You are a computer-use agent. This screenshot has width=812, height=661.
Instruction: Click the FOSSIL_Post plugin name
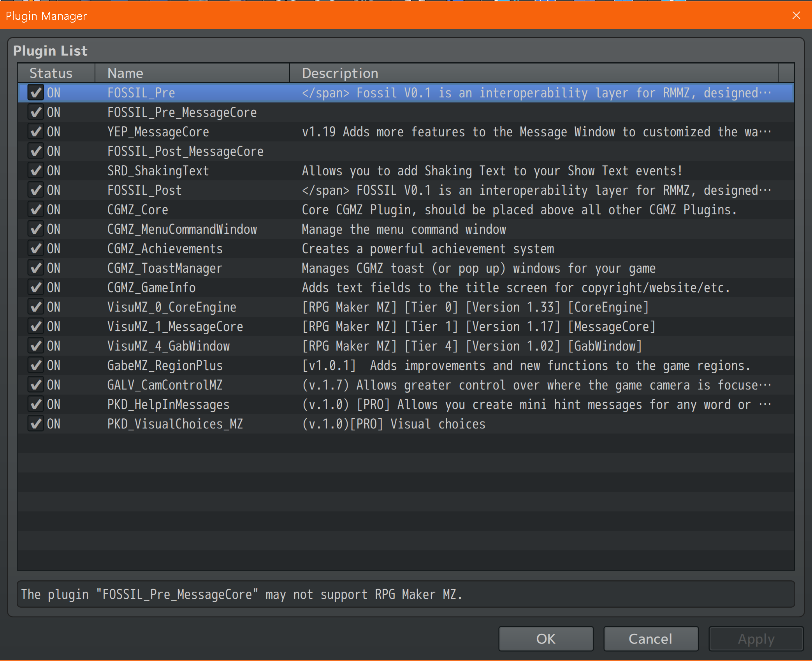point(144,190)
